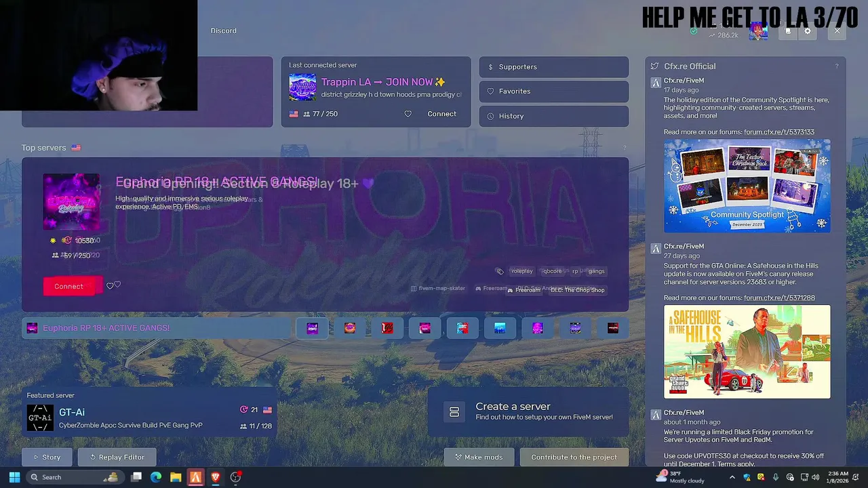Screen dimensions: 868x488
Task: Click the GT-Ai ASCII logo icon
Action: coord(40,418)
